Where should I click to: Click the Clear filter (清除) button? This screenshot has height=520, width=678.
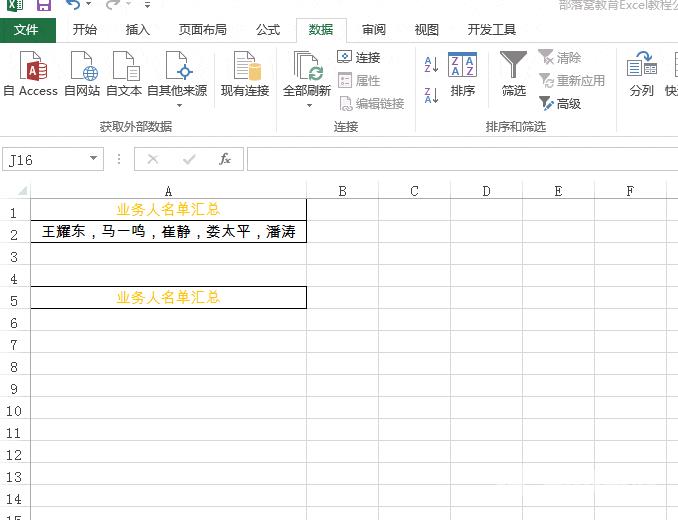tap(560, 57)
